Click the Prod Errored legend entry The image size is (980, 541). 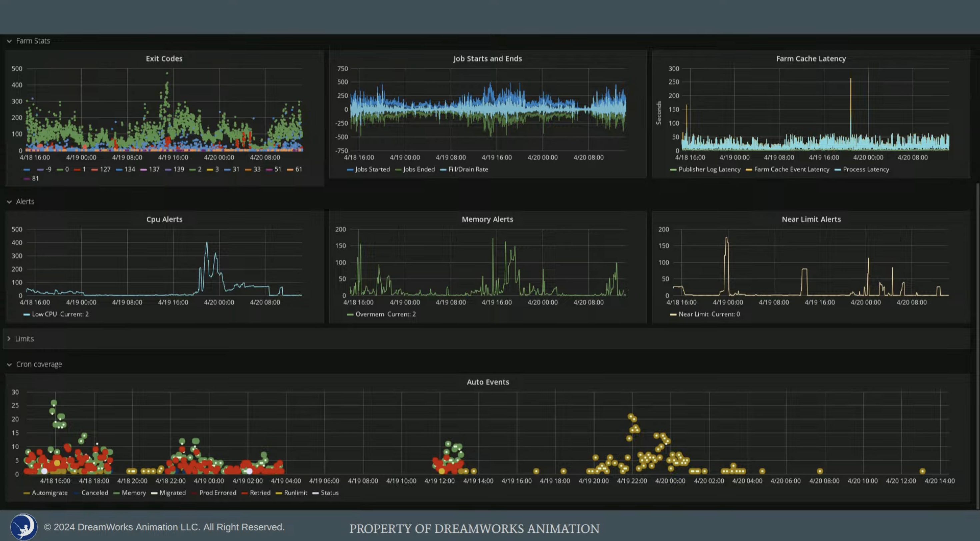click(x=218, y=493)
